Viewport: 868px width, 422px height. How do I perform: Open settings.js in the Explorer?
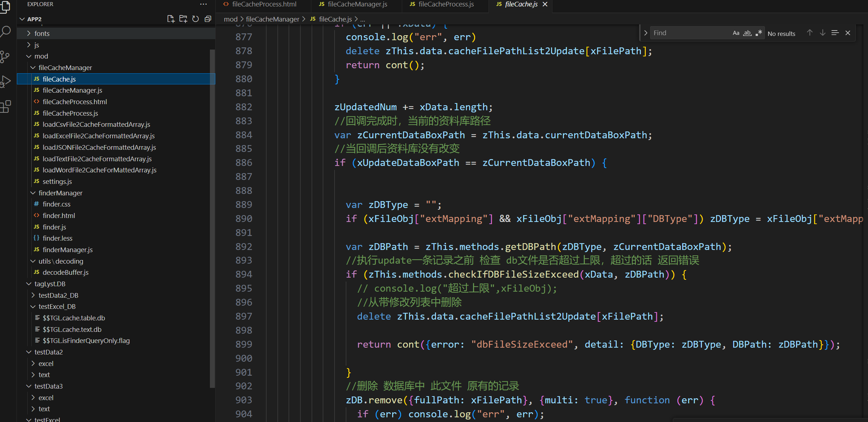[116, 181]
